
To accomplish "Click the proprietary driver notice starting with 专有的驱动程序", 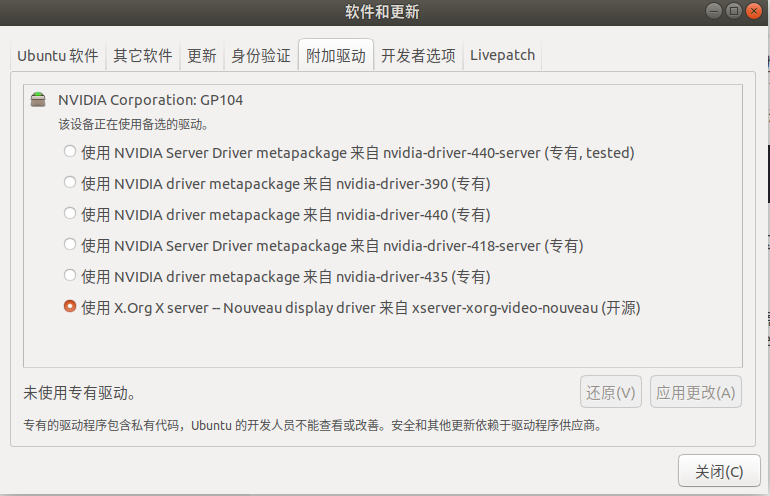I will tap(313, 425).
